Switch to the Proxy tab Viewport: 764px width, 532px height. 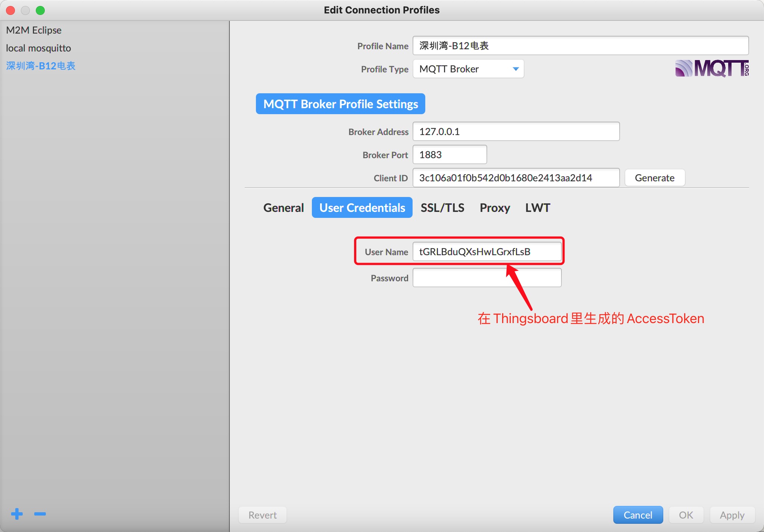pyautogui.click(x=495, y=207)
